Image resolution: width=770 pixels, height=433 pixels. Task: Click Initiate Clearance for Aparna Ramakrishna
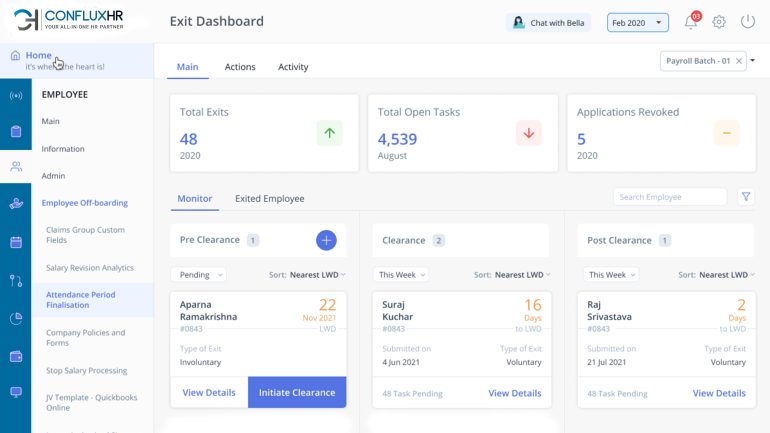pyautogui.click(x=297, y=393)
